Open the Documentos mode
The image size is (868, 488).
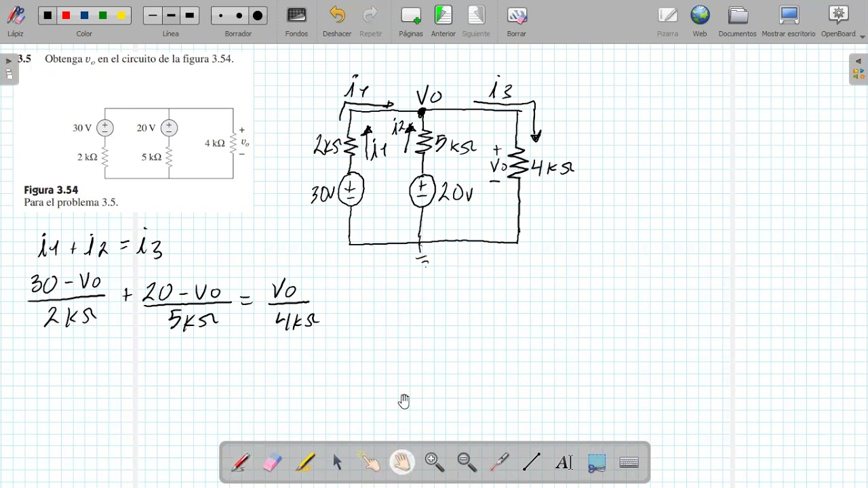[x=737, y=21]
